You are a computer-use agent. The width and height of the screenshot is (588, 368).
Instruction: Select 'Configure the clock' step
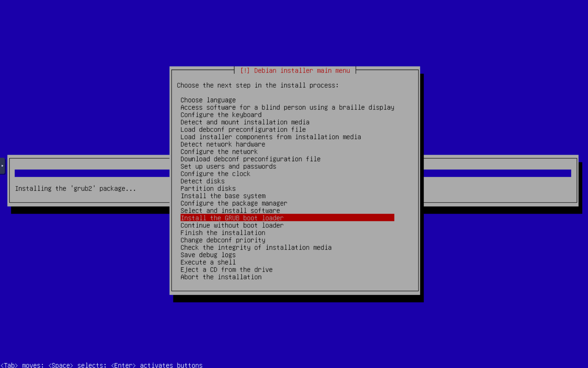coord(215,174)
